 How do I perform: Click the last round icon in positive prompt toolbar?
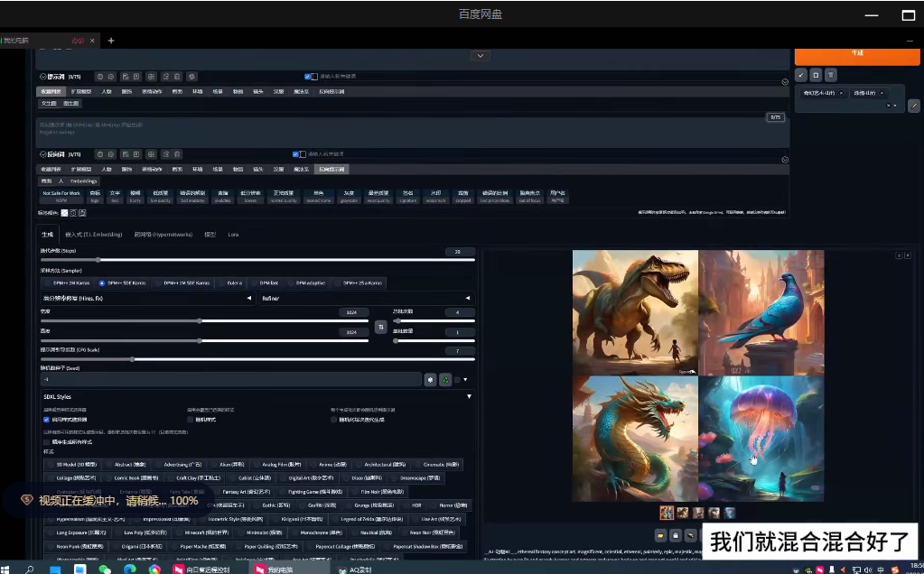pyautogui.click(x=191, y=77)
